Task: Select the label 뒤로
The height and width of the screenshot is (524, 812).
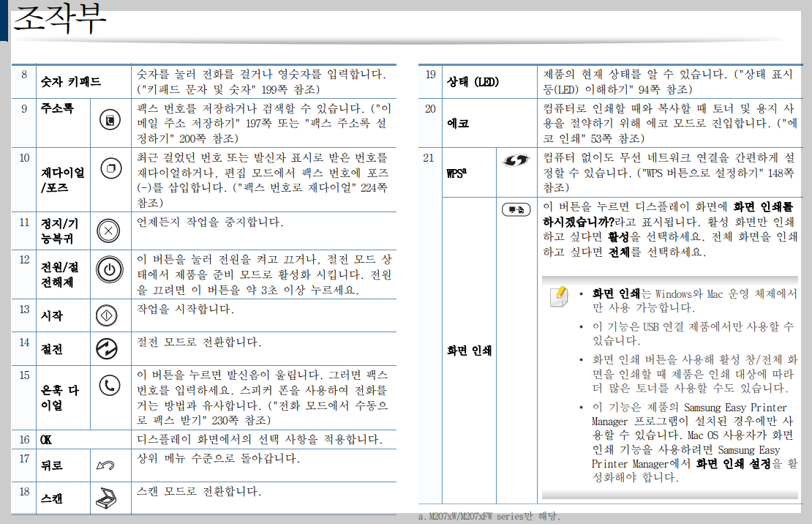Action: (52, 465)
